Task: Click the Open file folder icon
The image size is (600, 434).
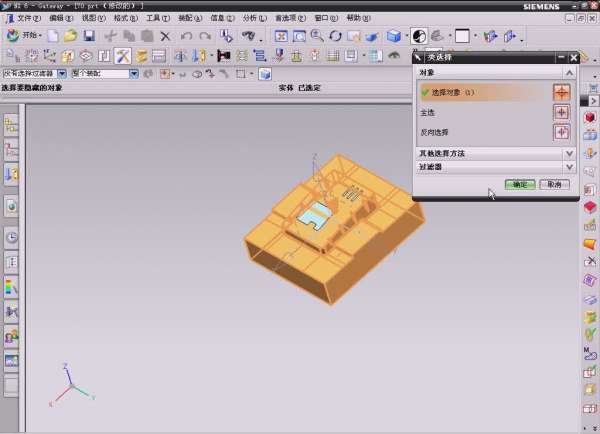Action: pos(70,36)
